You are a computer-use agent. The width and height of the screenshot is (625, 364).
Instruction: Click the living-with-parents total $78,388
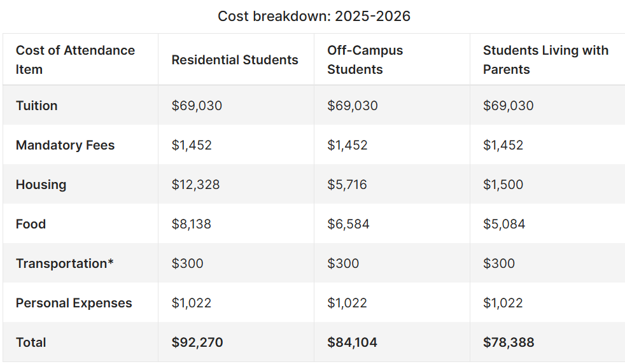pos(509,342)
